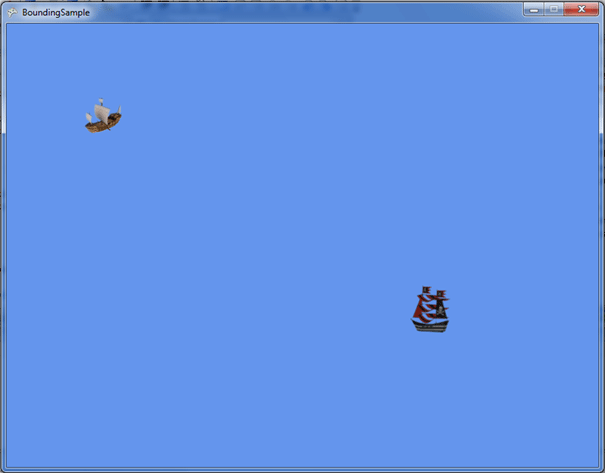605x473 pixels.
Task: Minimize the BoundingSample window
Action: 534,10
